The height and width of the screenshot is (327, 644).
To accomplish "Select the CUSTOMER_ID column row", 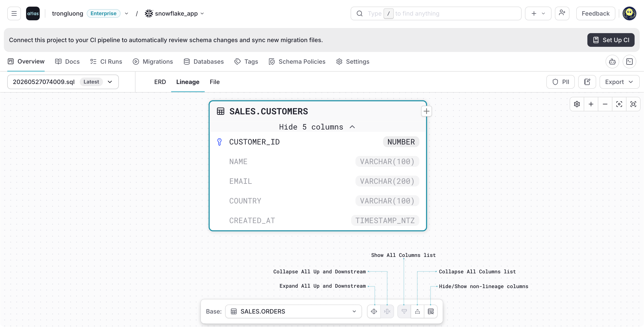I will pyautogui.click(x=318, y=142).
